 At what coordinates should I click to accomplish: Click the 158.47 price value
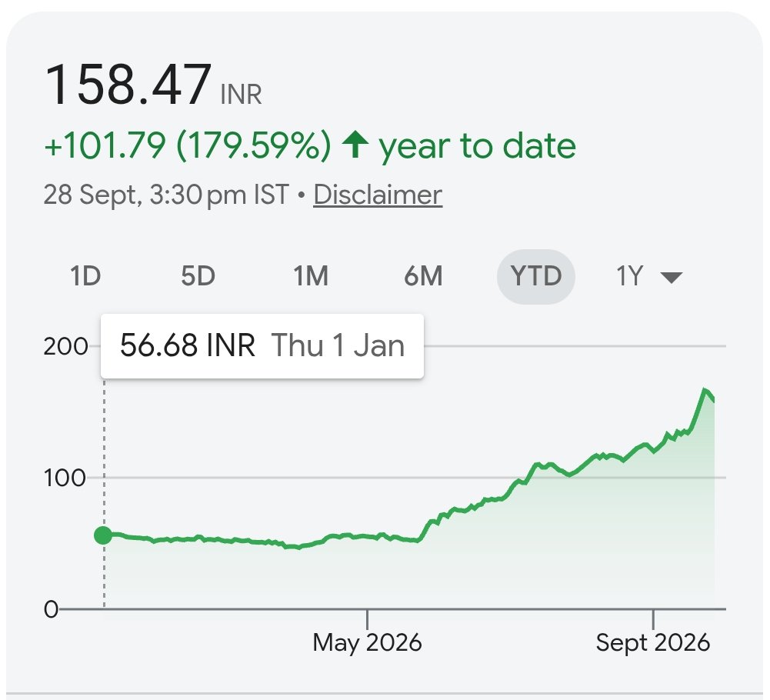[128, 85]
